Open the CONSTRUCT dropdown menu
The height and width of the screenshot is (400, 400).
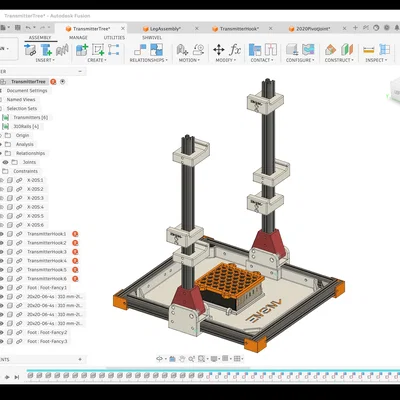pyautogui.click(x=339, y=60)
